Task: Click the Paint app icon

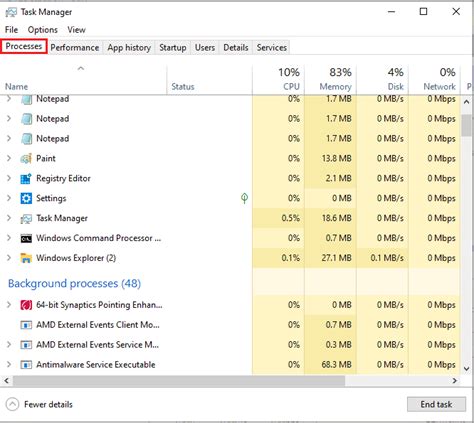Action: [x=26, y=159]
